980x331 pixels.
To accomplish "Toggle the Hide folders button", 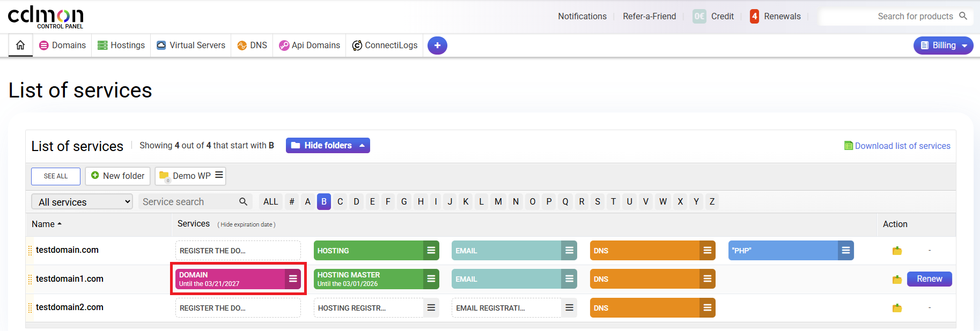I will point(328,145).
